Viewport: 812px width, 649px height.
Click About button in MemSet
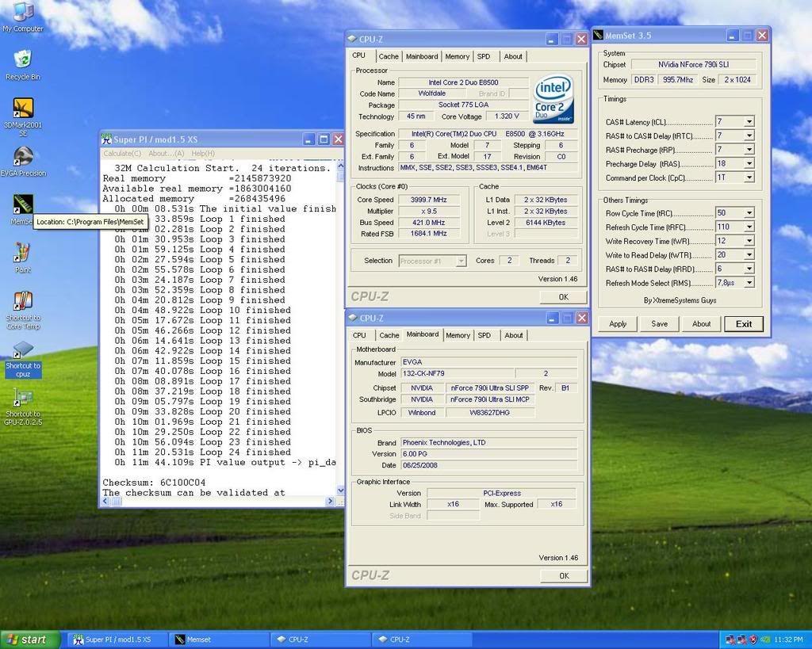(x=701, y=324)
